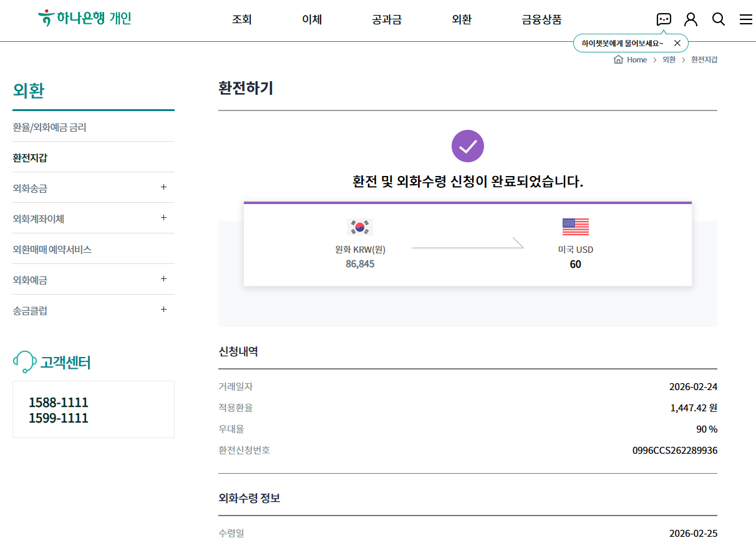Click the customer center headset icon
The image size is (756, 538).
(24, 362)
